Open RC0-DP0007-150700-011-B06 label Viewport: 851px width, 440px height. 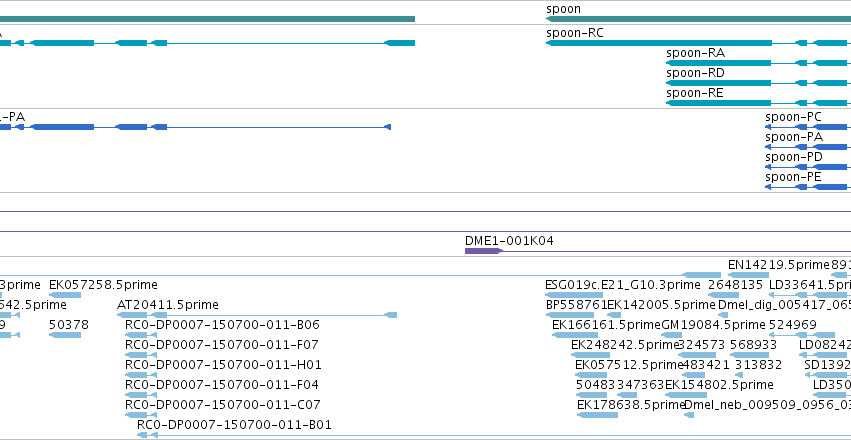223,325
